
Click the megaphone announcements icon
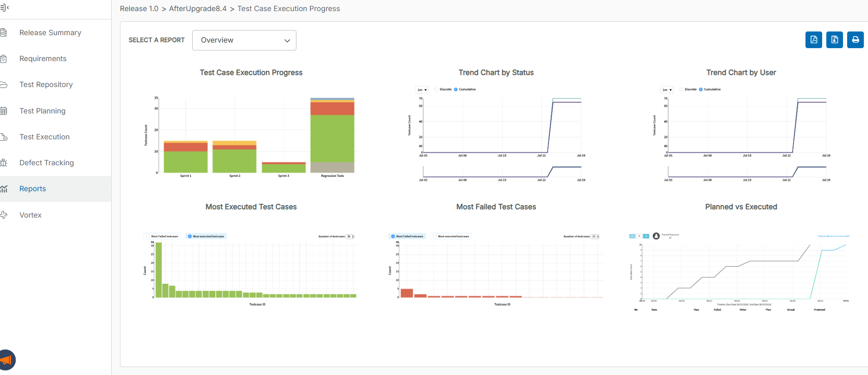(x=6, y=360)
